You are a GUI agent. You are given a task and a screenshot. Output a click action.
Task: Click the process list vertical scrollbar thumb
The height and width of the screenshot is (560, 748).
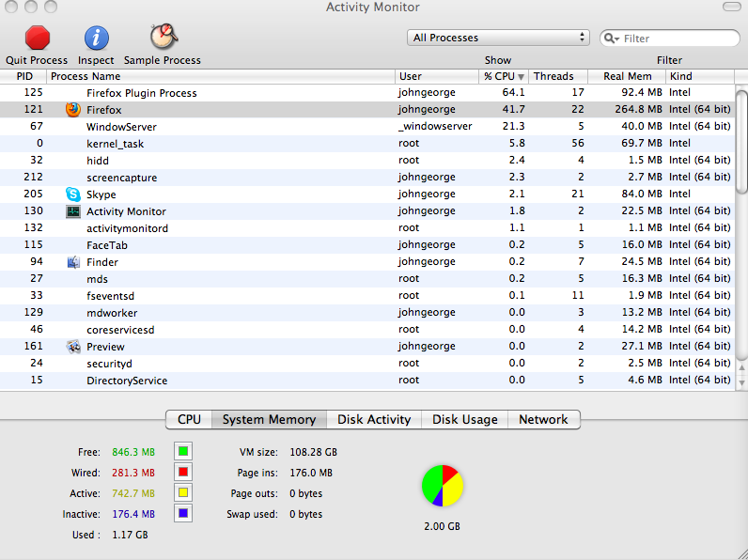click(x=741, y=142)
